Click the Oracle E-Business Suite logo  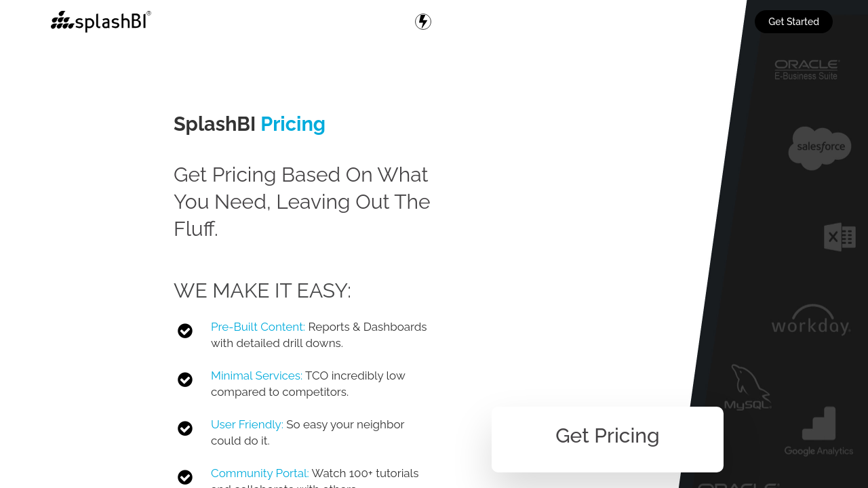807,70
